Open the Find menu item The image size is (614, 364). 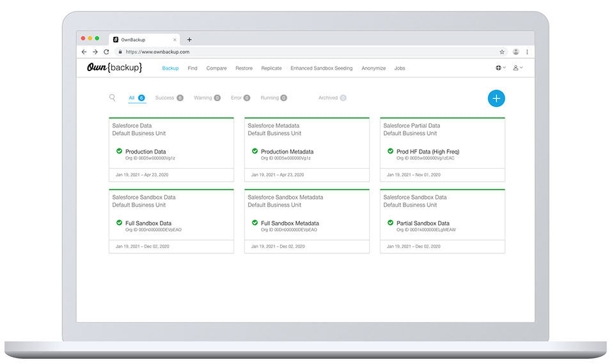coord(193,68)
